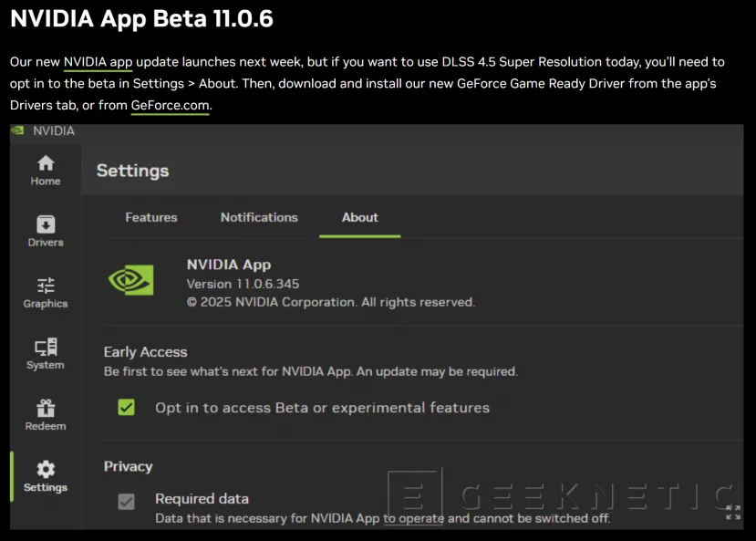Click the NVIDIA eye logo in the titlebar

pos(16,130)
